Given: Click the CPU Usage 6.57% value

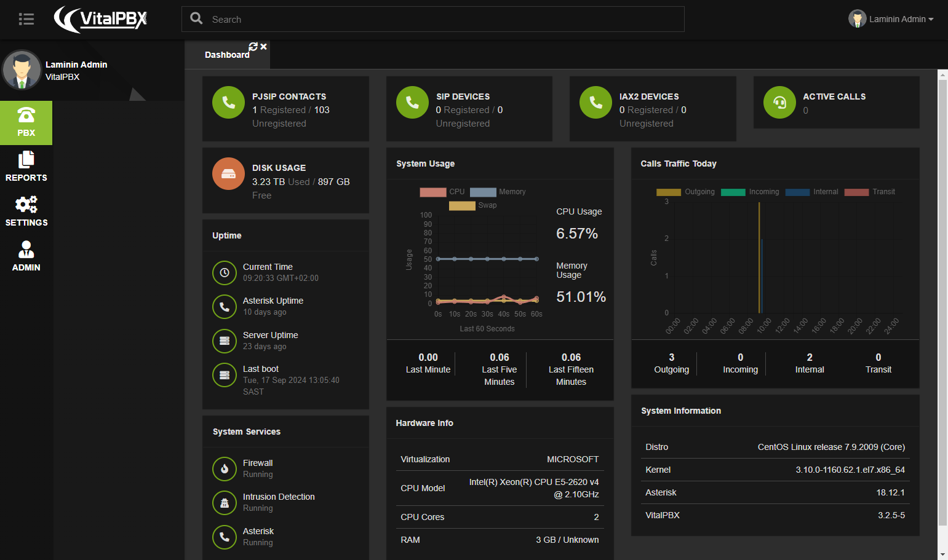Looking at the screenshot, I should click(x=577, y=234).
